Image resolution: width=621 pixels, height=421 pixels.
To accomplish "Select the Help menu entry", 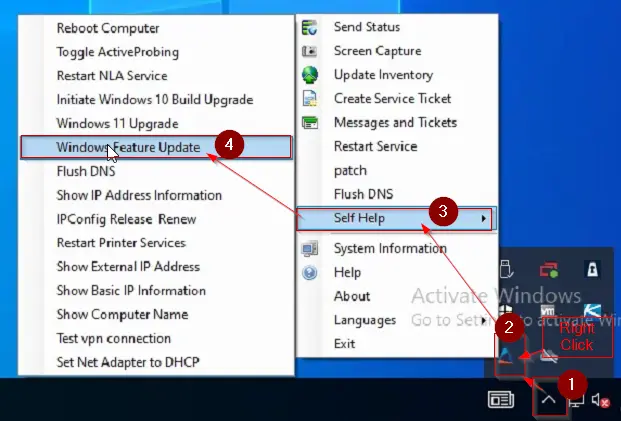I will coord(396,272).
